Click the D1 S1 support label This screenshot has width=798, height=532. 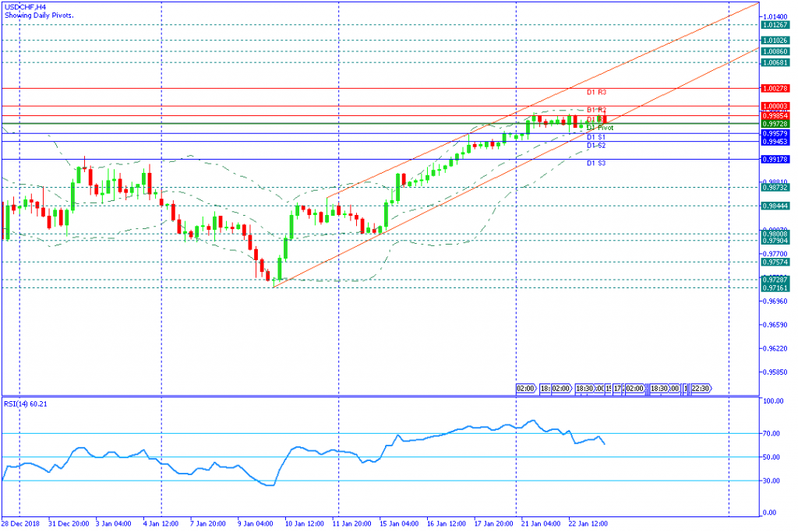(596, 137)
